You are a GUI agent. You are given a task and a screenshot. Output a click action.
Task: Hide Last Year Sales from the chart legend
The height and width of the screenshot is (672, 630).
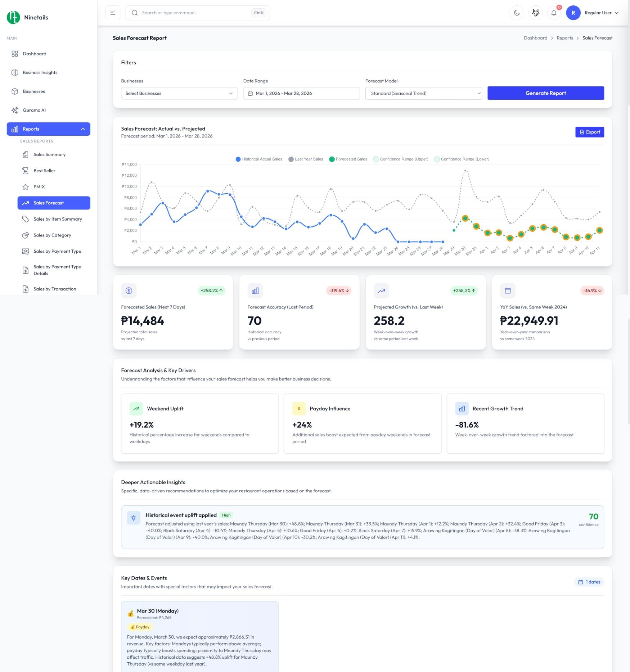[305, 159]
